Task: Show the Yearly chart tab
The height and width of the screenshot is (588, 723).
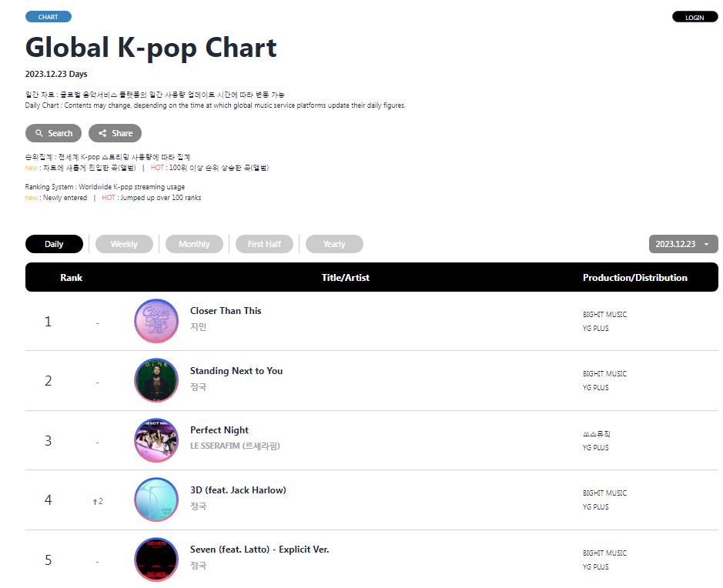Action: [x=334, y=244]
